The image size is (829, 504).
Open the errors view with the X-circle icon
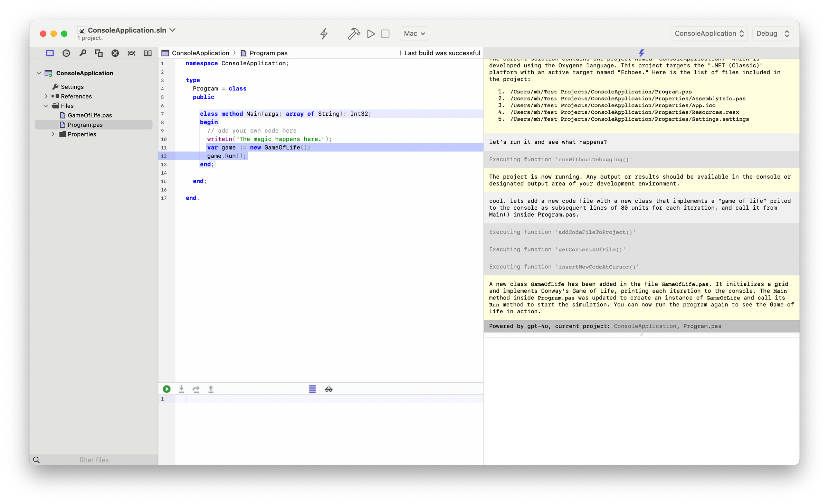pos(115,53)
